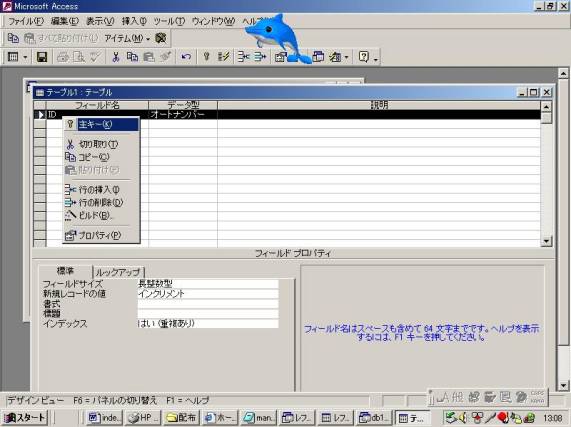Click the 説明 column header

[x=379, y=105]
